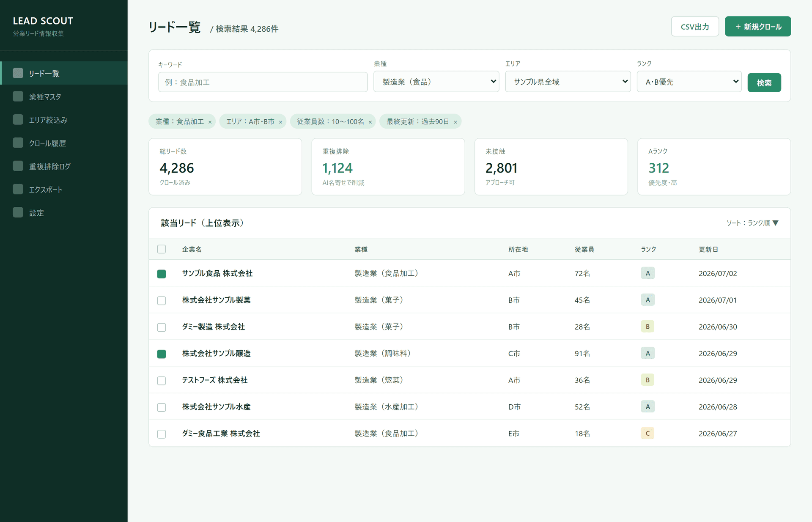This screenshot has width=812, height=522.
Task: Remove the 業種：食品加工 filter chip
Action: (x=210, y=122)
